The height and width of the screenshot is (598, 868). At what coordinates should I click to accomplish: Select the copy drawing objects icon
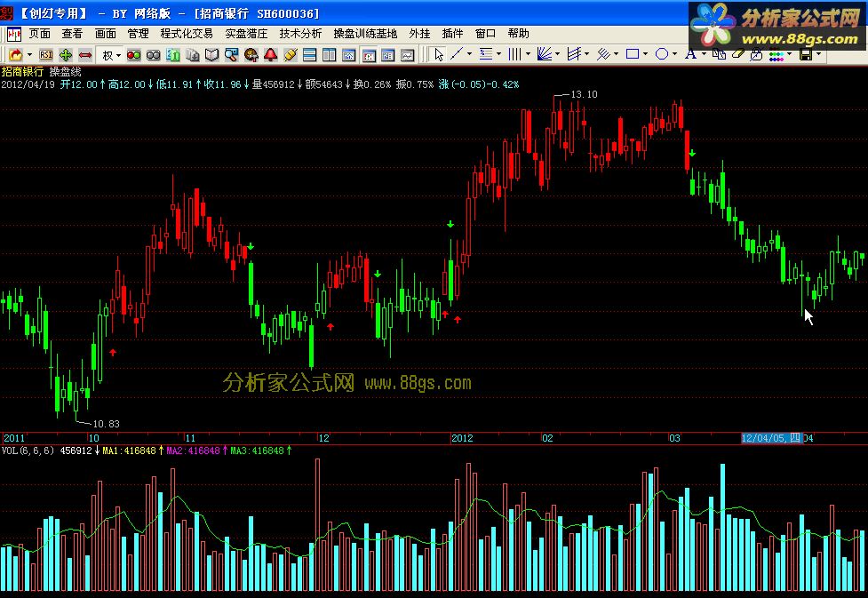click(x=719, y=53)
